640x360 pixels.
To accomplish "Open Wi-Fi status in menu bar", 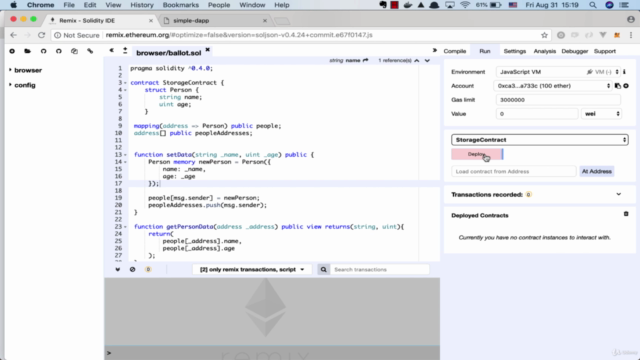I will [464, 5].
